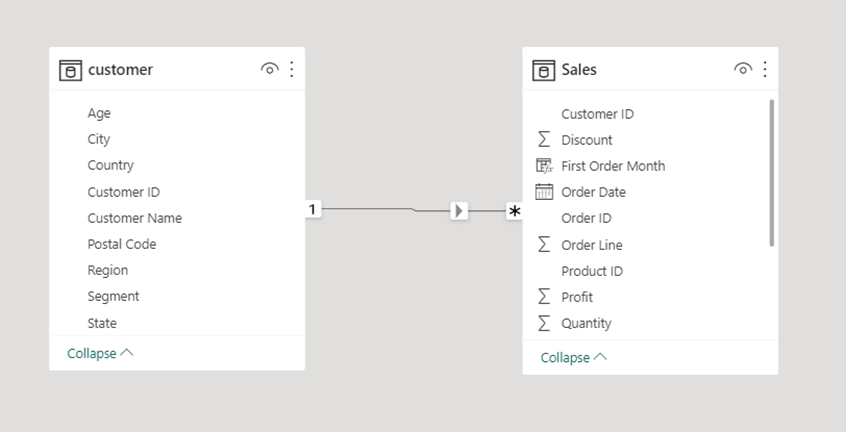
Task: Click the sigma icon beside Quantity
Action: 544,323
